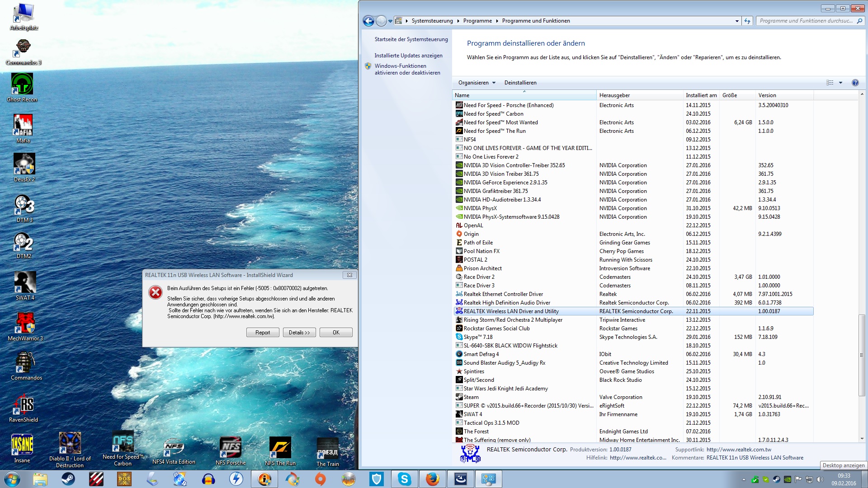Click the Programme und Funktionen search field
Viewport: 868px width, 488px height.
pyautogui.click(x=806, y=21)
